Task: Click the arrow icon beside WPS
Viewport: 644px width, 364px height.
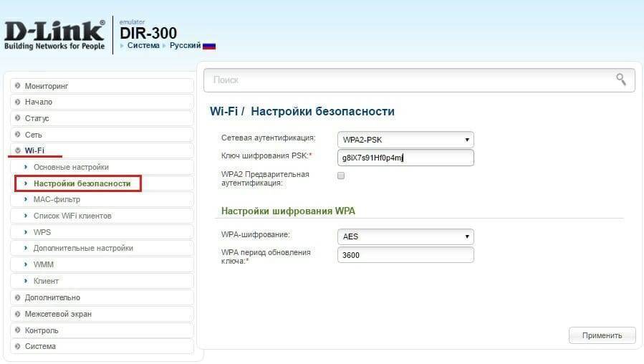Action: coord(26,232)
